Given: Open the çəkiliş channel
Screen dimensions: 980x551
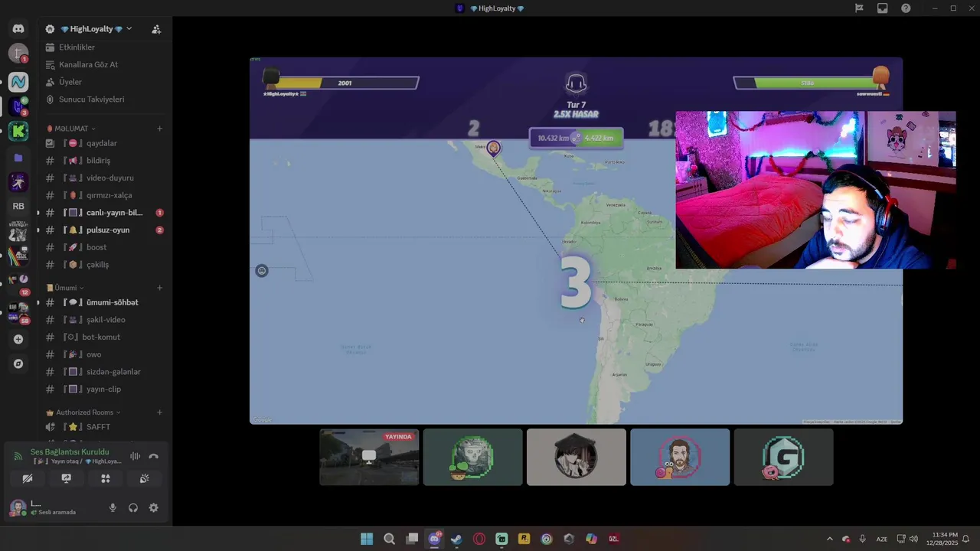Looking at the screenshot, I should coord(104,265).
